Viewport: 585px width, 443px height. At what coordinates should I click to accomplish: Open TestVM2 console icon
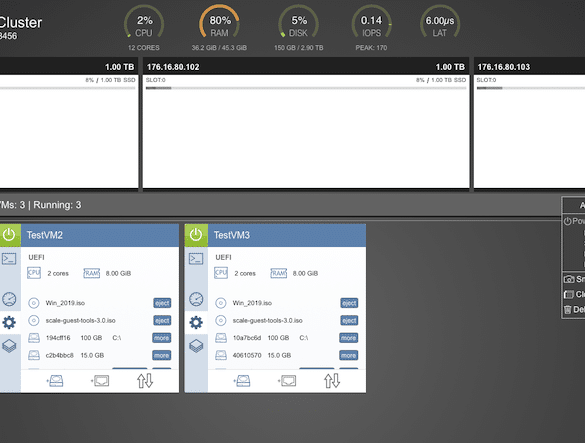pos(9,258)
